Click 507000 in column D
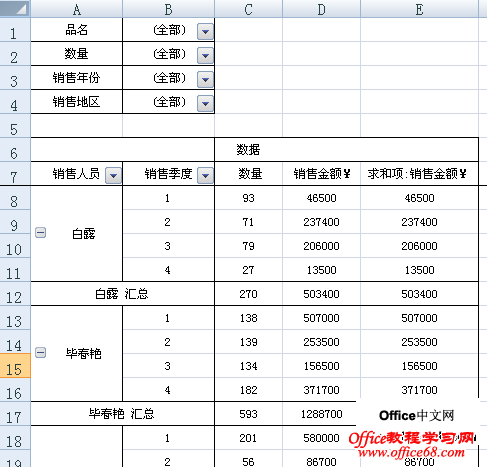The height and width of the screenshot is (467, 487). click(322, 318)
